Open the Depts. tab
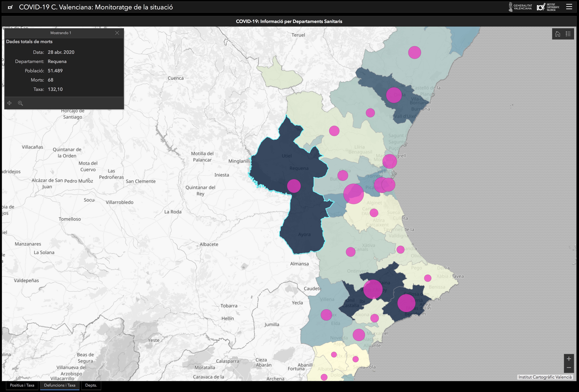 tap(91, 385)
